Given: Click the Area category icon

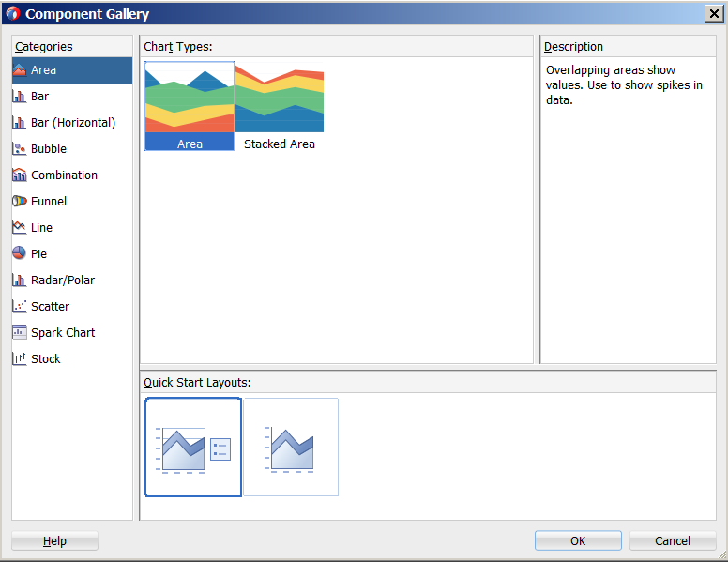Looking at the screenshot, I should 20,70.
